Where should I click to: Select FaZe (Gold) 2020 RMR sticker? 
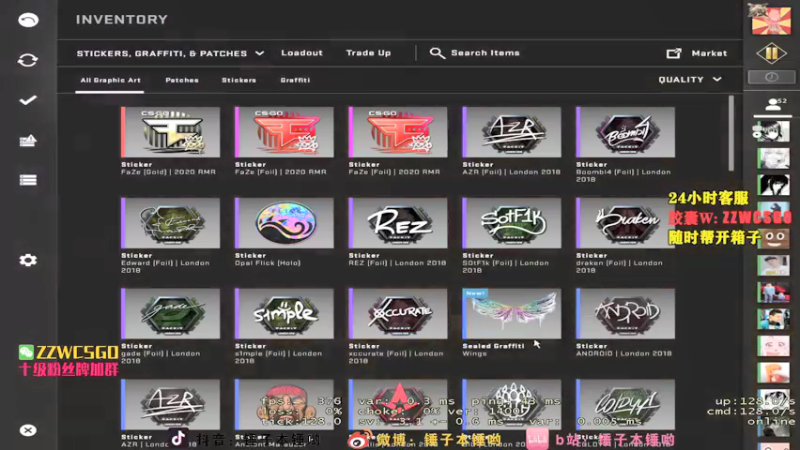click(x=170, y=132)
